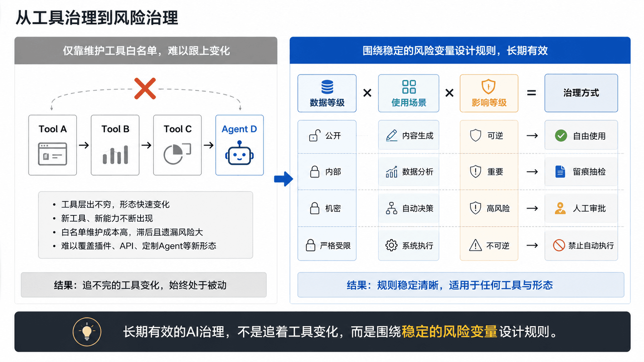Click the green checkmark beside 自由使用
Image resolution: width=644 pixels, height=362 pixels.
561,135
